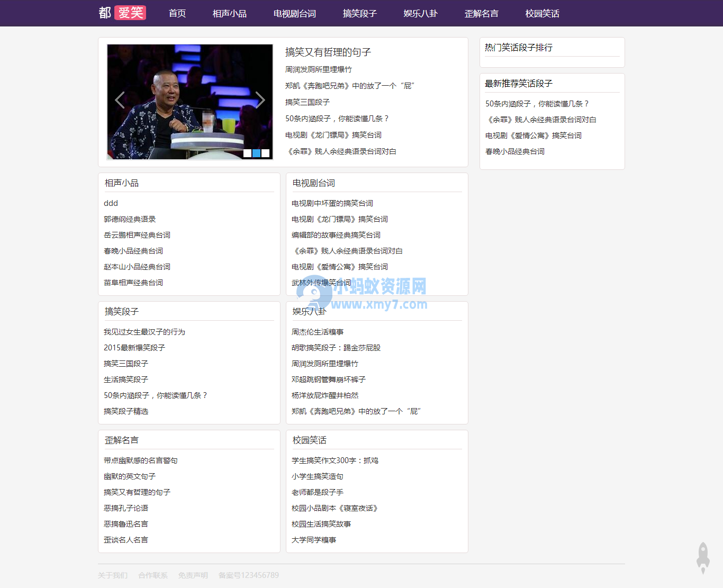The image size is (723, 588).
Task: Open the 歪解名言 section heading
Action: [122, 440]
